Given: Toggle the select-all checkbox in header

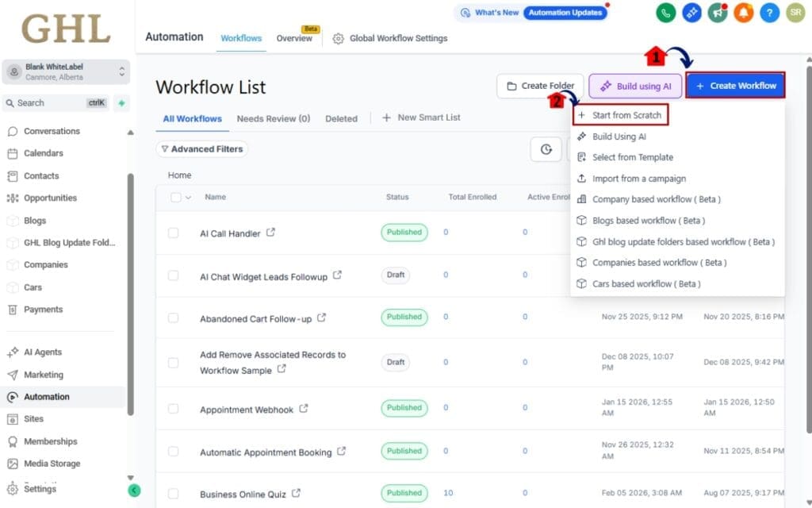Looking at the screenshot, I should click(175, 198).
